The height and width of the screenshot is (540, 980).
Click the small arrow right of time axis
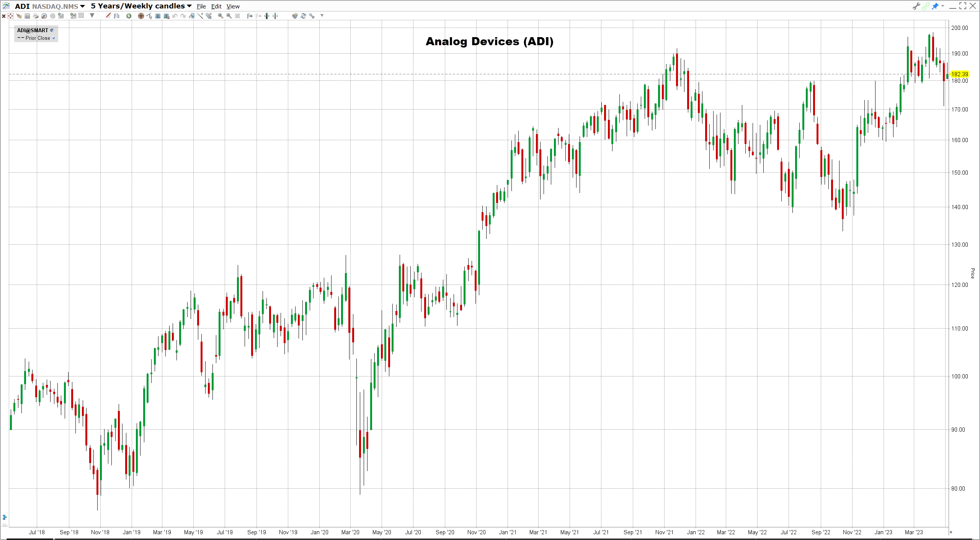coord(951,532)
